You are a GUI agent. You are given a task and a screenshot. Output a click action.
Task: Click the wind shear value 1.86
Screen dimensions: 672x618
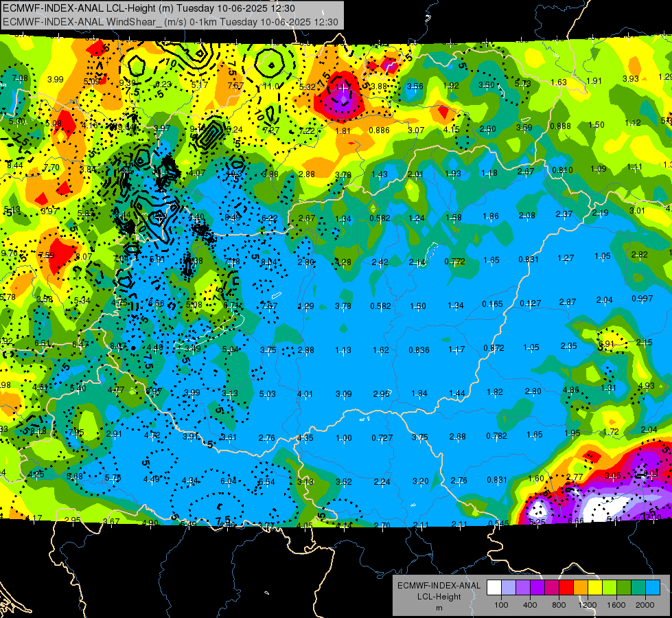(491, 216)
